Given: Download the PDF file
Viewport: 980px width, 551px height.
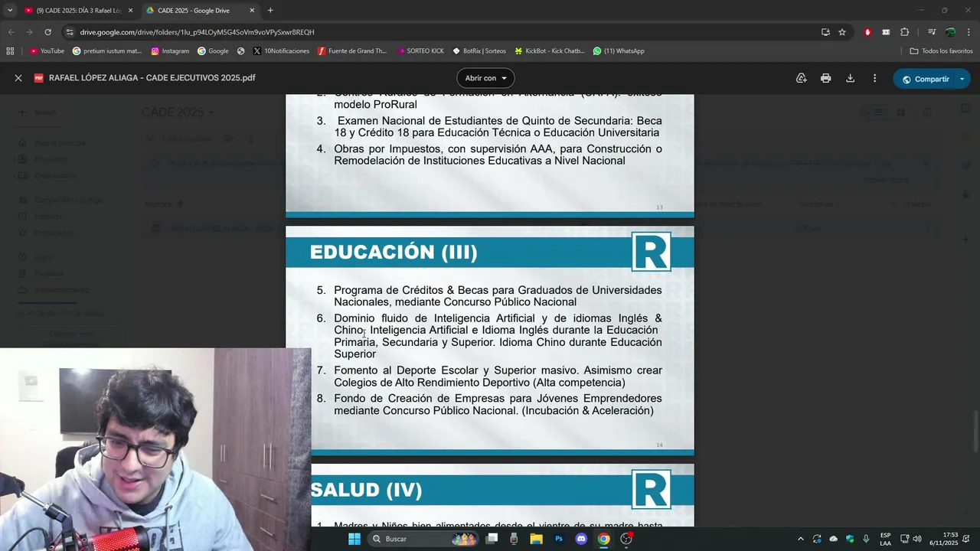Looking at the screenshot, I should (x=850, y=78).
